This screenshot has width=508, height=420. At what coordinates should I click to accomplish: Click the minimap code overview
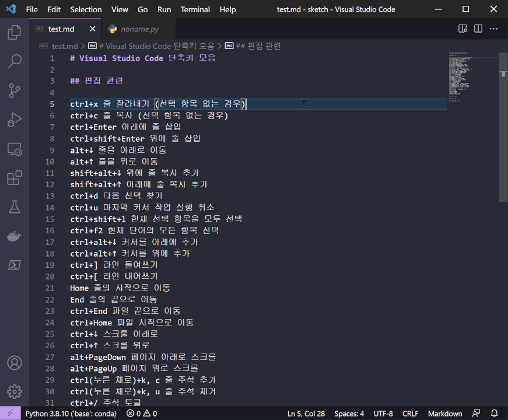tap(474, 77)
